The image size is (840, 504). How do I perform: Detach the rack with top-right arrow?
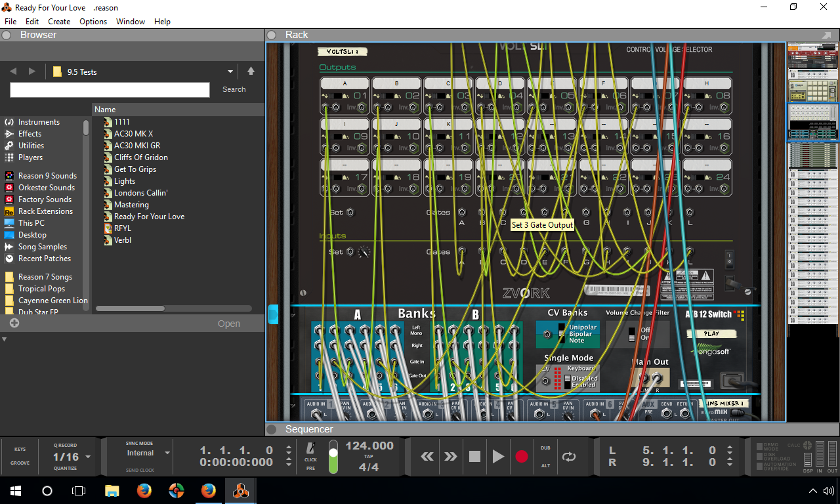point(826,35)
